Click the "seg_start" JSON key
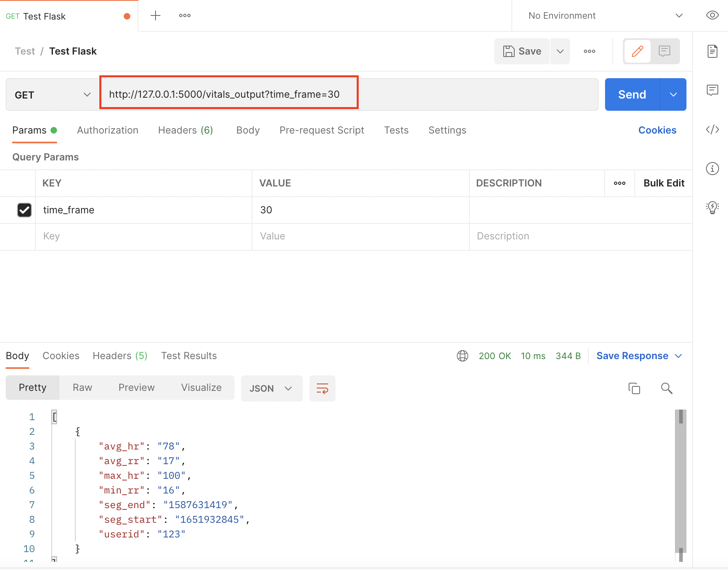Viewport: 728px width, 570px height. tap(130, 520)
